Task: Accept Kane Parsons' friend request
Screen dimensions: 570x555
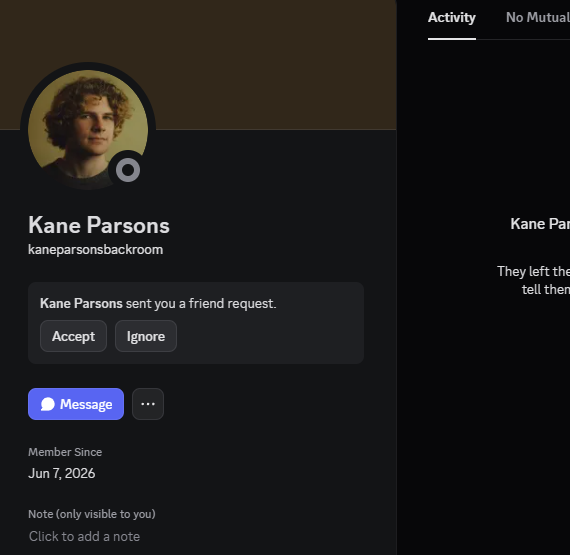Action: pos(73,336)
